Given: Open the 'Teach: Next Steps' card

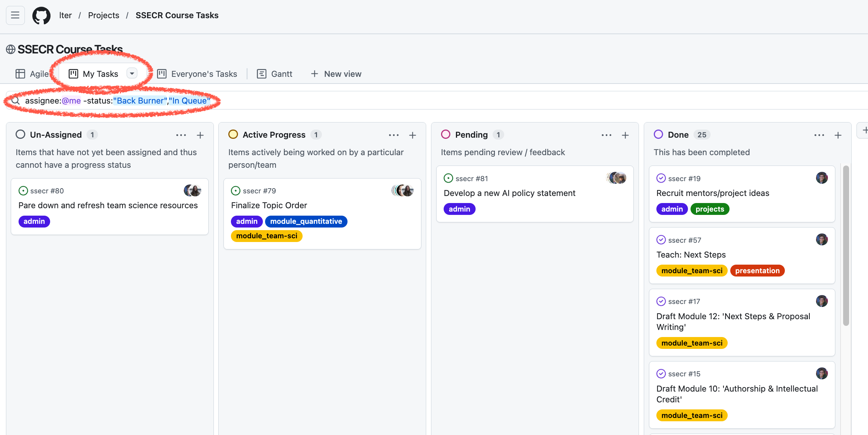Looking at the screenshot, I should click(x=691, y=255).
